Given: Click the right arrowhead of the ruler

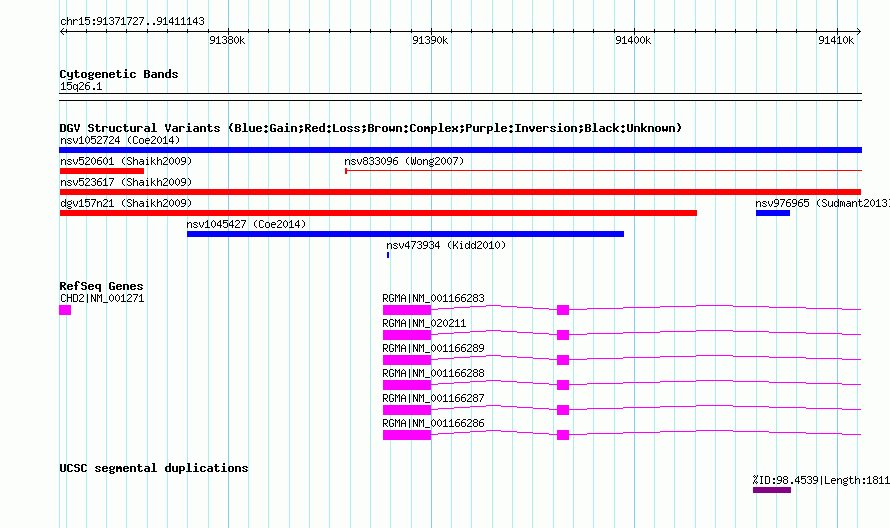Looking at the screenshot, I should [859, 31].
